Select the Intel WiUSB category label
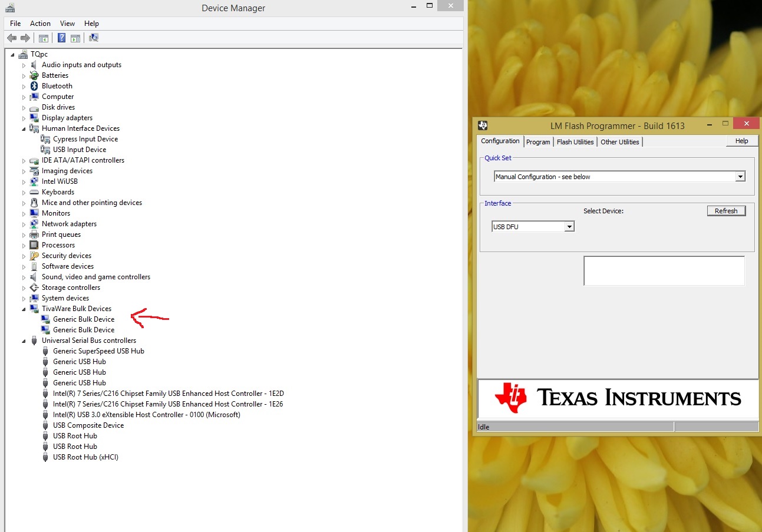The image size is (762, 532). coord(60,181)
